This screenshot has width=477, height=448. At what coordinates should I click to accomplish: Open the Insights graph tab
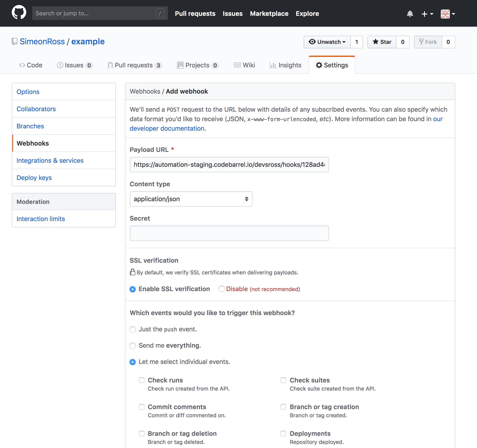[x=285, y=65]
